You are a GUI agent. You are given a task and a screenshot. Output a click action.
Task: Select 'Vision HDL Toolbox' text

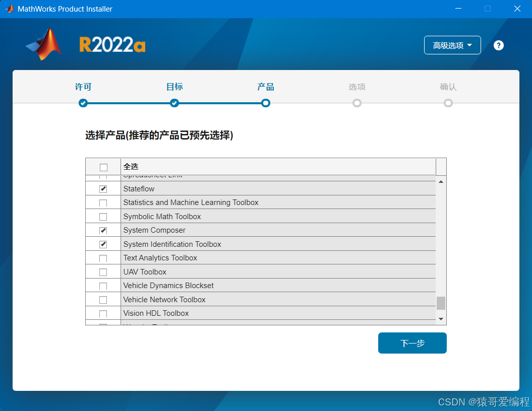click(x=156, y=313)
